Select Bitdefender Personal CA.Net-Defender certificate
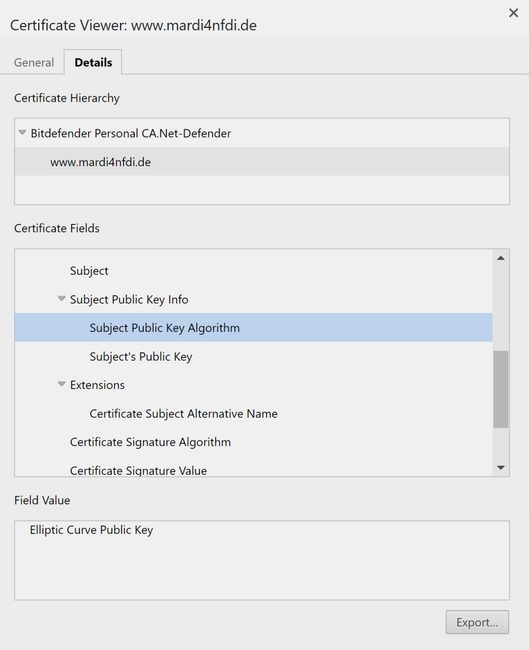 coord(131,133)
